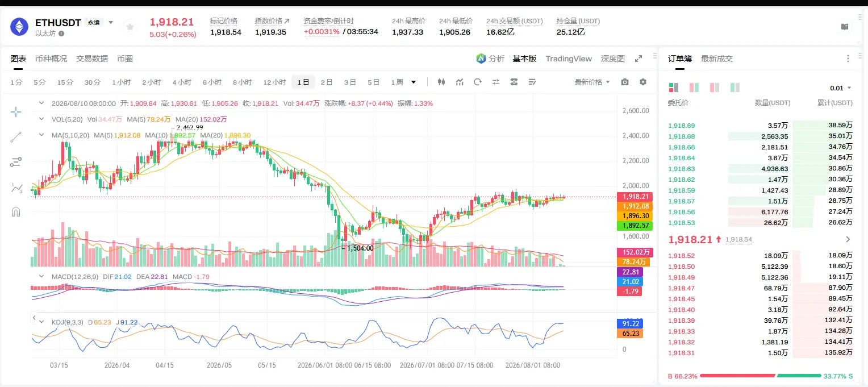
Task: Collapse the KDJ(9,3,3) indicator legend
Action: 41,322
